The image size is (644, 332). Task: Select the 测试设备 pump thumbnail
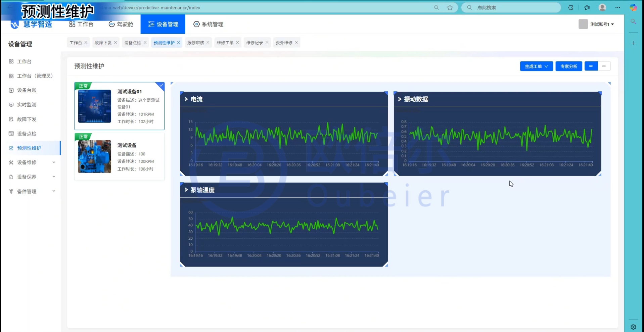(x=94, y=157)
